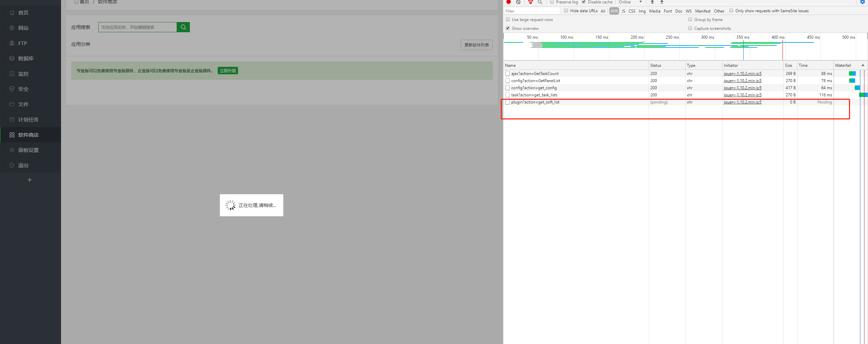Click the 安全 shield icon in sidebar
Viewport: 868px width, 344px height.
(x=12, y=89)
